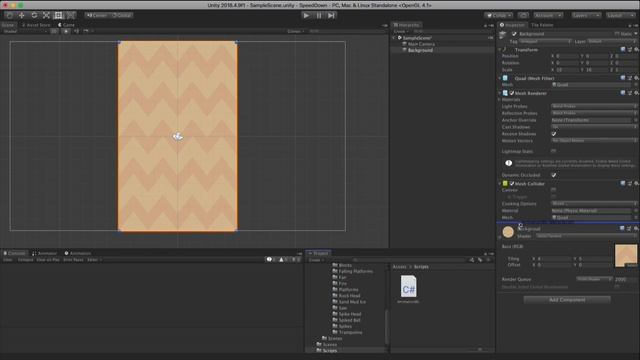Toggle 2D scene view mode
The width and height of the screenshot is (640, 360).
[54, 31]
